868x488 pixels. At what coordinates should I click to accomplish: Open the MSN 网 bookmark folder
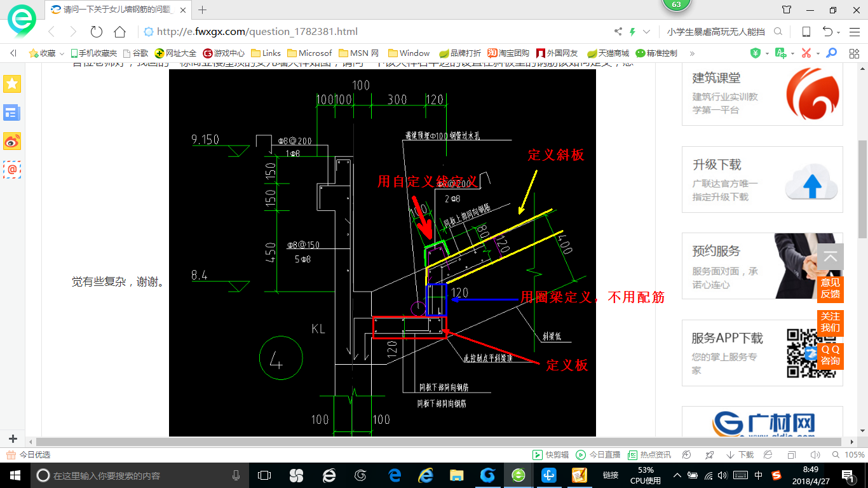(359, 53)
